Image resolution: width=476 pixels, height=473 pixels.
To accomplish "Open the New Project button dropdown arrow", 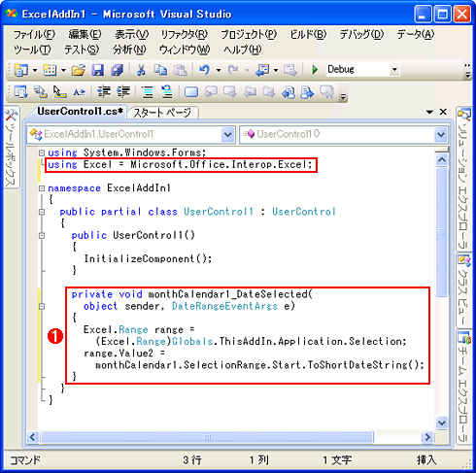I will (35, 70).
